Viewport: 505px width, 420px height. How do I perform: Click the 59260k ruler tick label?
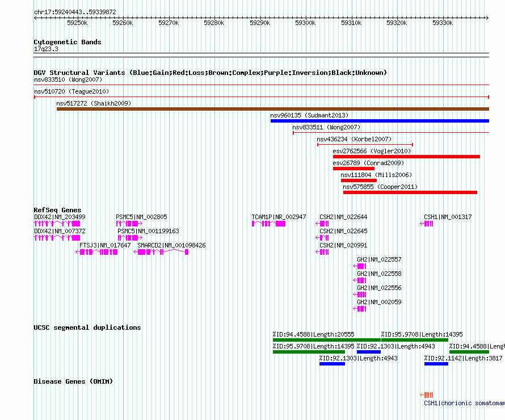coord(123,23)
